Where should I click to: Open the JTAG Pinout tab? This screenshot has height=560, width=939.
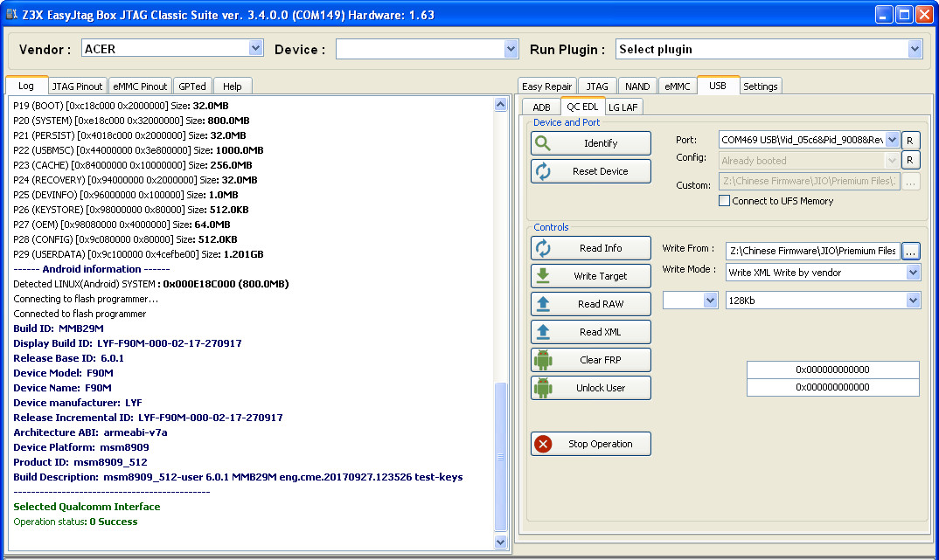pyautogui.click(x=77, y=86)
